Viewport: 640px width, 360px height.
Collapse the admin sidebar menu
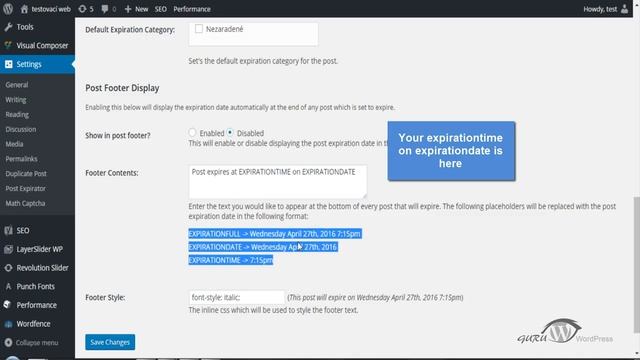coord(31,342)
